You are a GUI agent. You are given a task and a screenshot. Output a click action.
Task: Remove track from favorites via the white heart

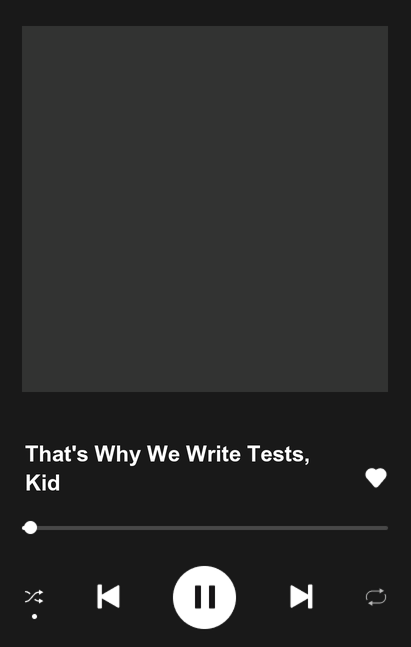click(x=376, y=478)
